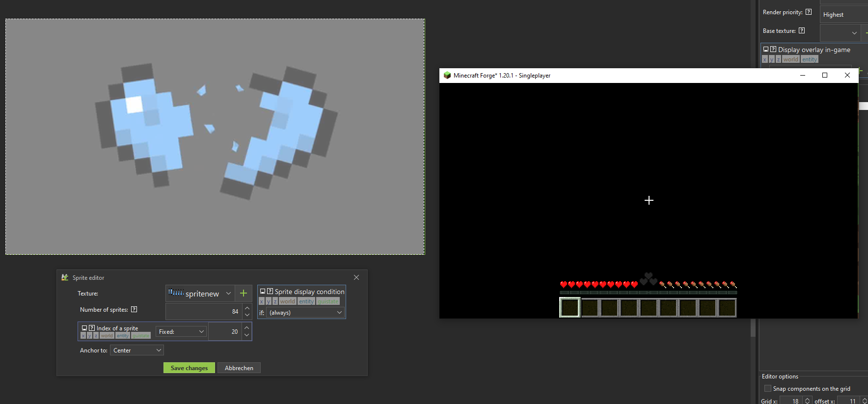This screenshot has height=404, width=868.
Task: Close the Minecraft Forge window
Action: pyautogui.click(x=847, y=75)
